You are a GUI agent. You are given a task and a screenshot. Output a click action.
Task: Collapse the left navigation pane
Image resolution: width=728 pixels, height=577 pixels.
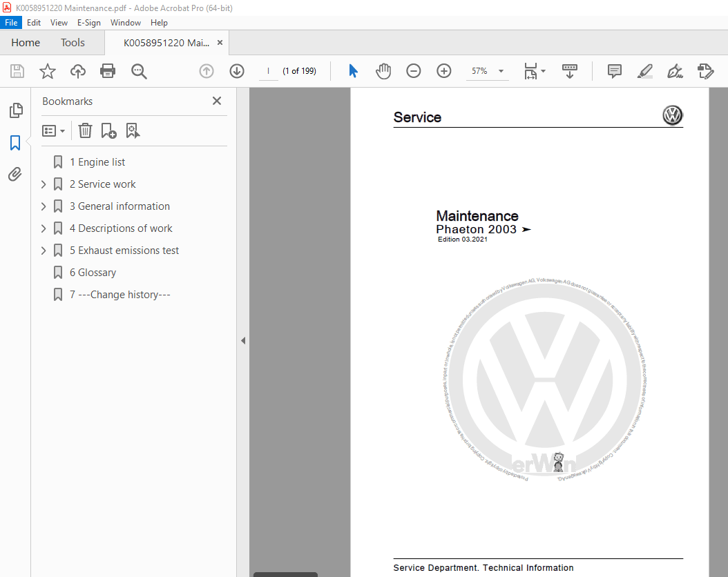pyautogui.click(x=243, y=340)
